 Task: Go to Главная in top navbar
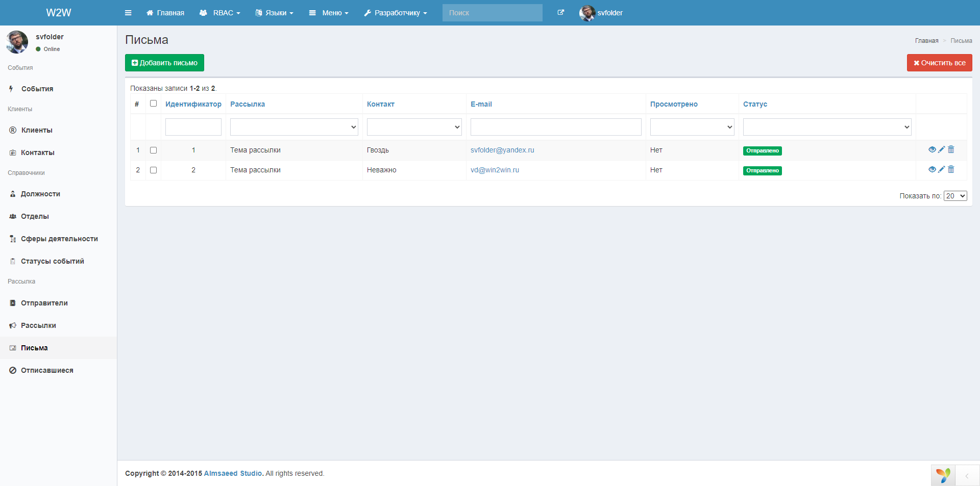click(x=165, y=13)
